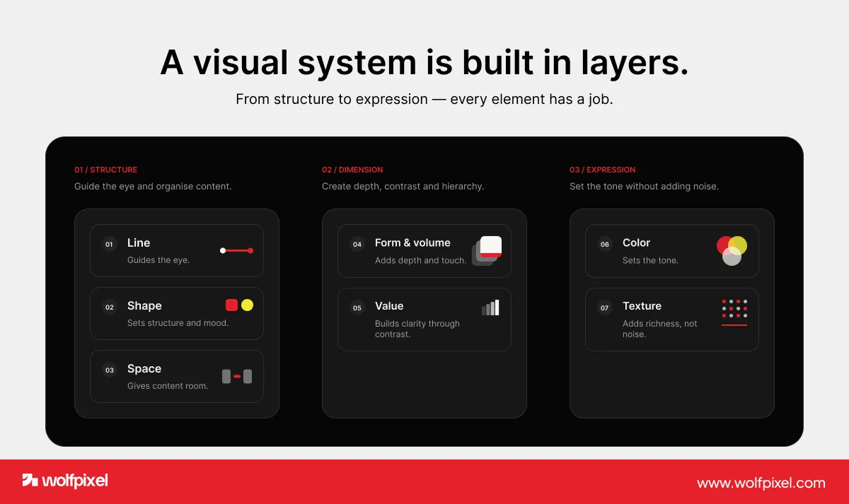Click the 06 number badge beside Color

pos(605,245)
